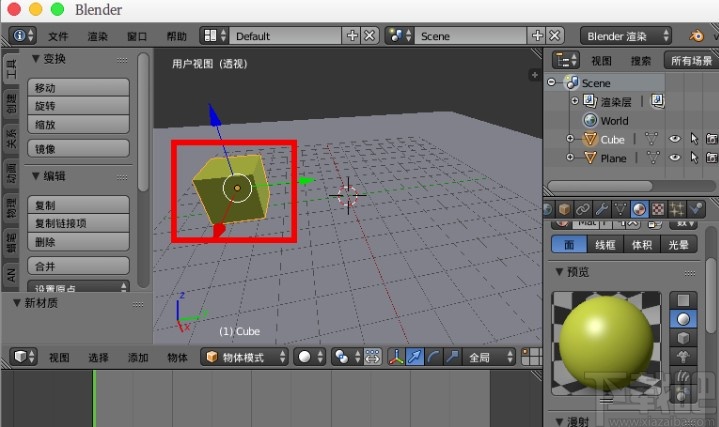Open Modifiers properties tab (wrench icon)
Viewport: 719px width, 427px height.
pyautogui.click(x=602, y=210)
